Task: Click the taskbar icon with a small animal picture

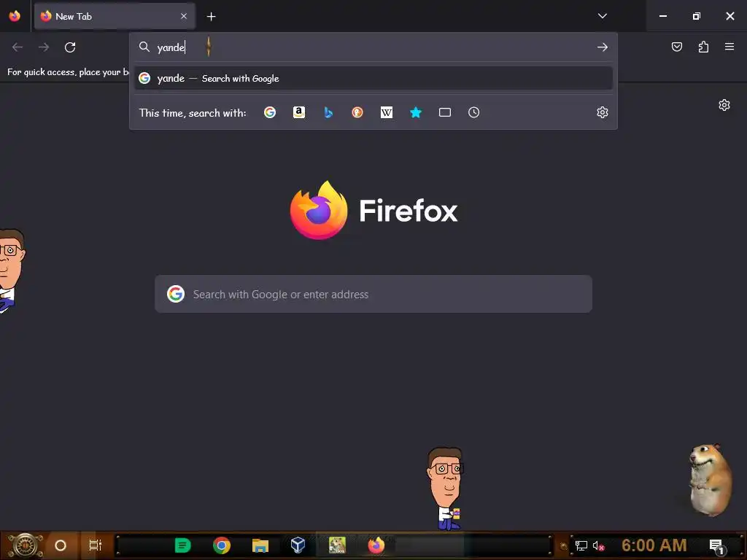Action: (337, 545)
